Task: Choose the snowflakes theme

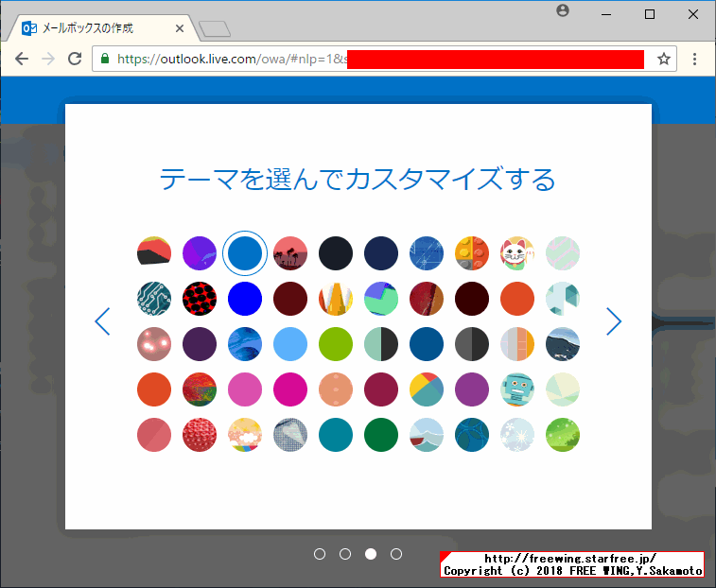Action: (517, 435)
